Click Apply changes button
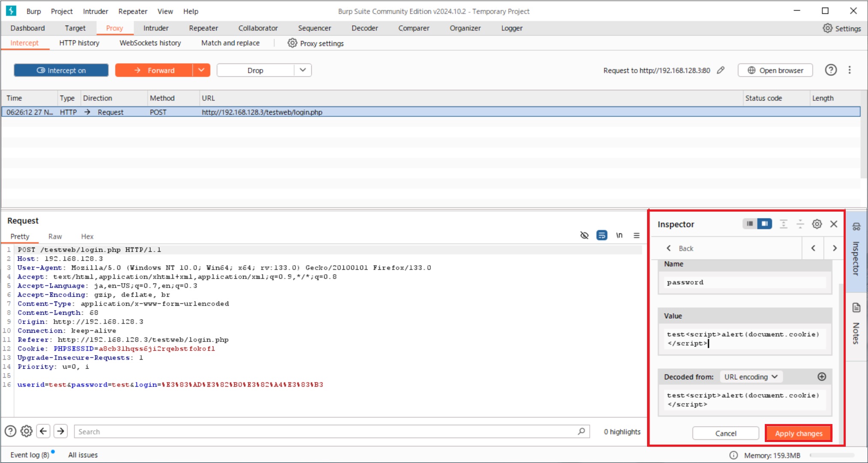The height and width of the screenshot is (463, 868). [x=799, y=433]
